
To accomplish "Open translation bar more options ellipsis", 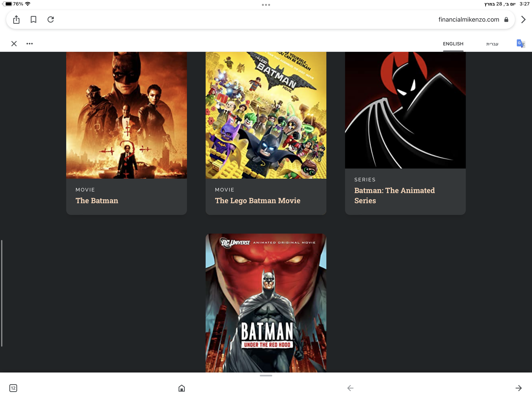I will (x=30, y=44).
